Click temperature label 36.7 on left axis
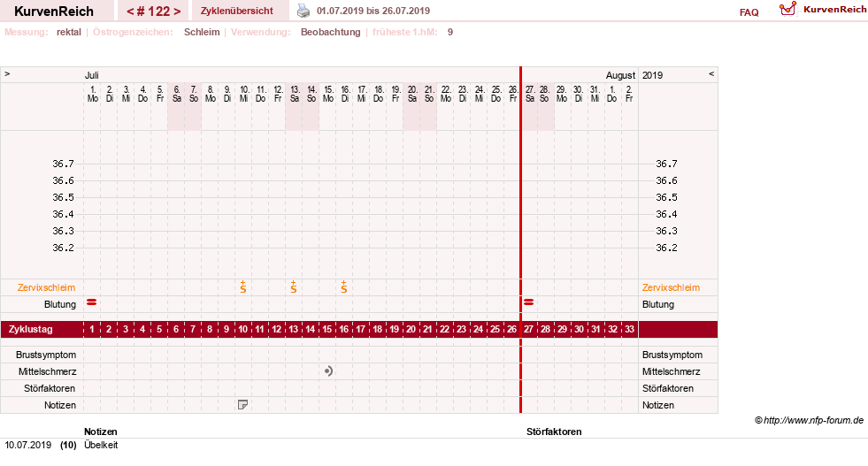This screenshot has height=466, width=868. [x=63, y=164]
